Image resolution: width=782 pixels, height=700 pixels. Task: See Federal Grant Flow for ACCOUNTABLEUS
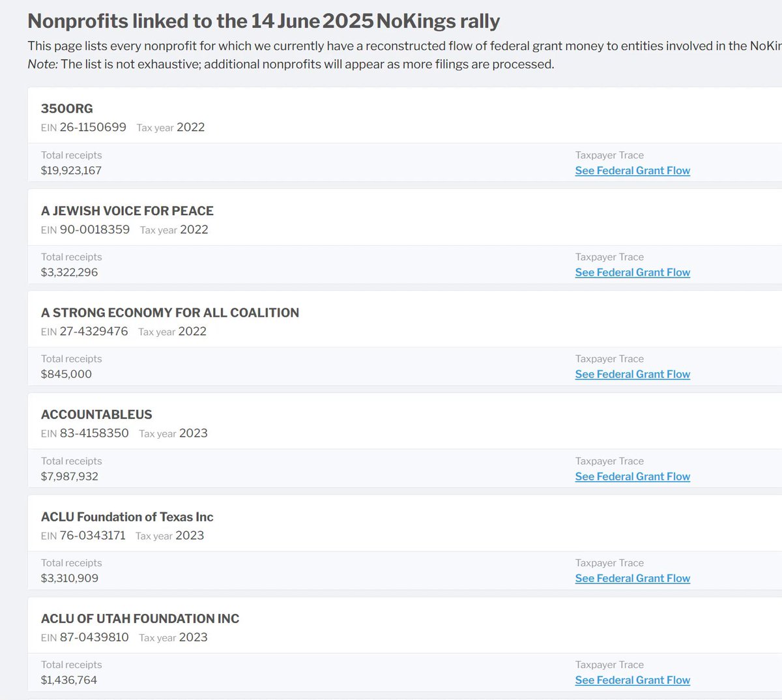632,476
